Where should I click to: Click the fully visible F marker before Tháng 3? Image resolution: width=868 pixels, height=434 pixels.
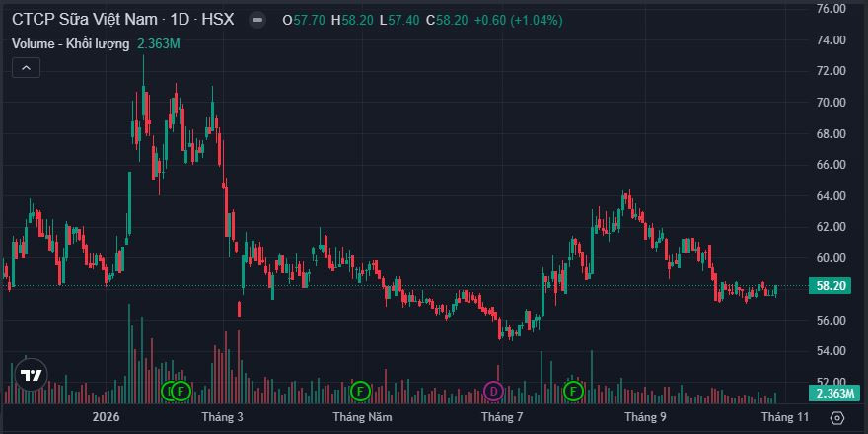pos(181,392)
